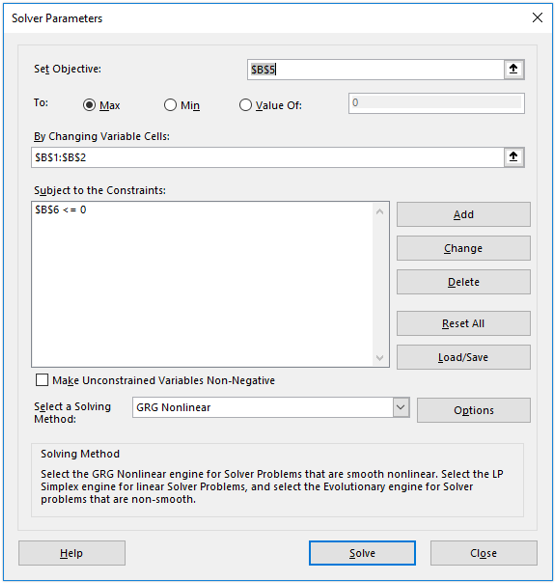Screen dimensions: 556x584
Task: Click the GRG Nonlinear combo box
Action: 271,407
